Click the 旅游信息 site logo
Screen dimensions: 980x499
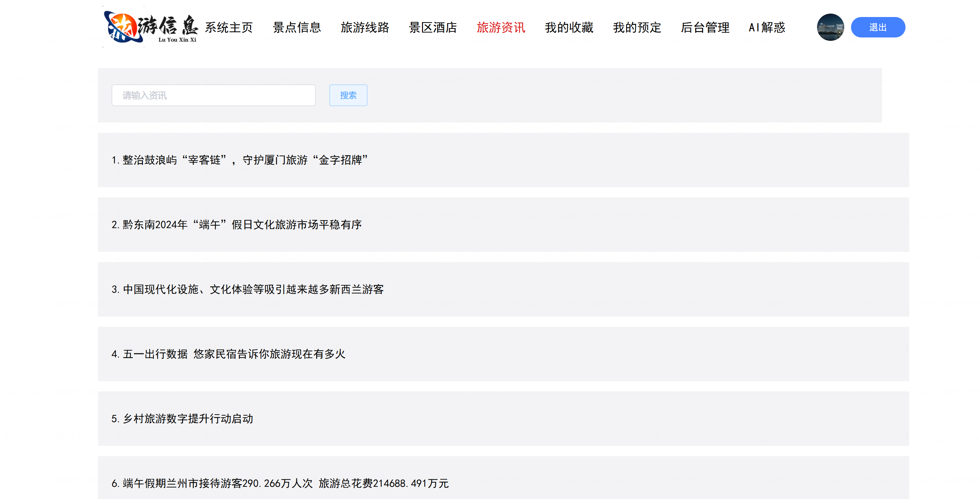pyautogui.click(x=151, y=28)
